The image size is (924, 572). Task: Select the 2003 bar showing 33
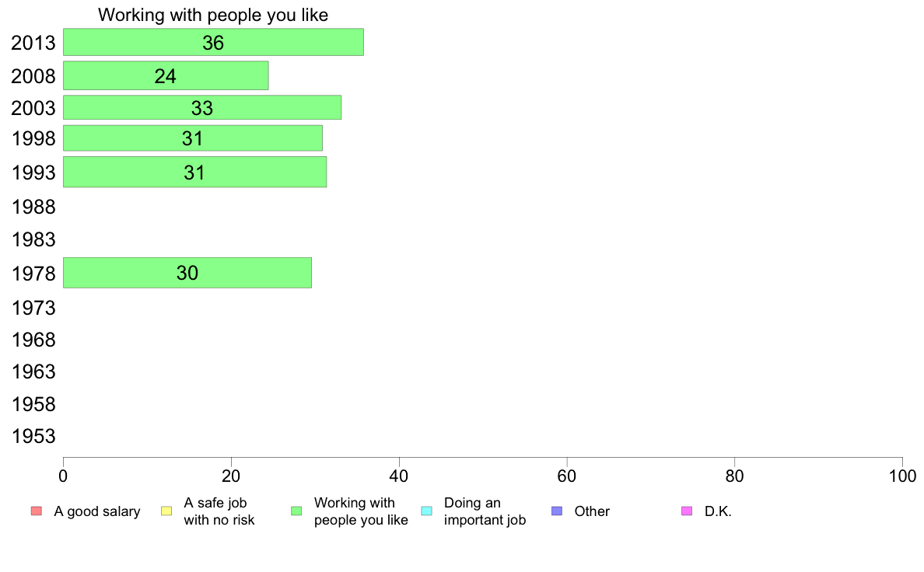[x=202, y=107]
